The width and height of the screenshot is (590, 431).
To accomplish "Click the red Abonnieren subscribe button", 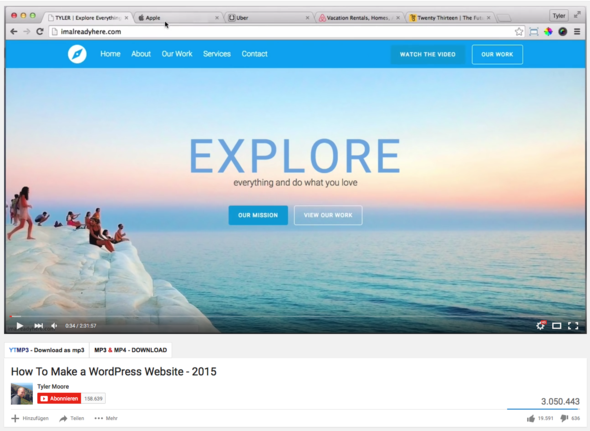I will (59, 398).
